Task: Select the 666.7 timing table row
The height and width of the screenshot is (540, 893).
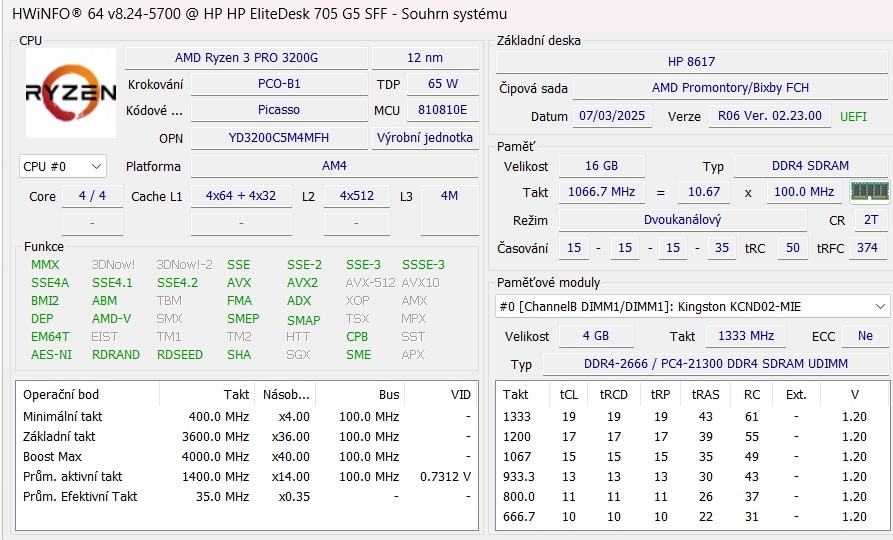Action: (692, 516)
